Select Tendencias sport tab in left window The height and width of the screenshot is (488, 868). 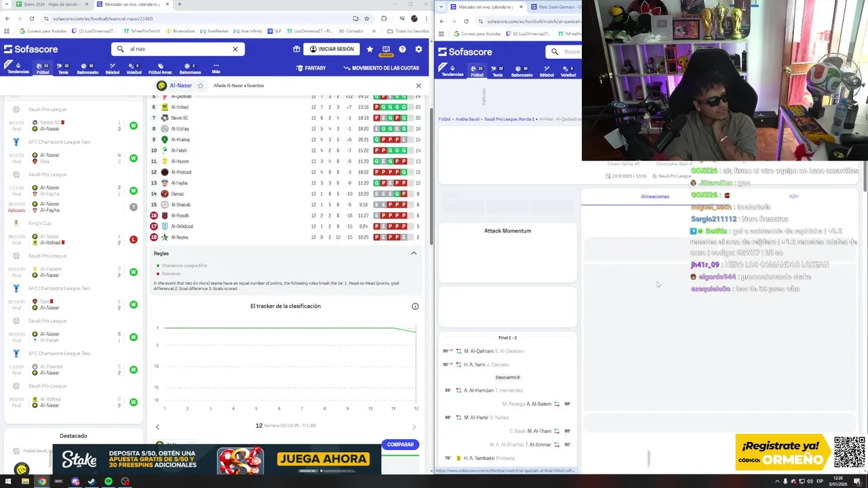pyautogui.click(x=18, y=68)
